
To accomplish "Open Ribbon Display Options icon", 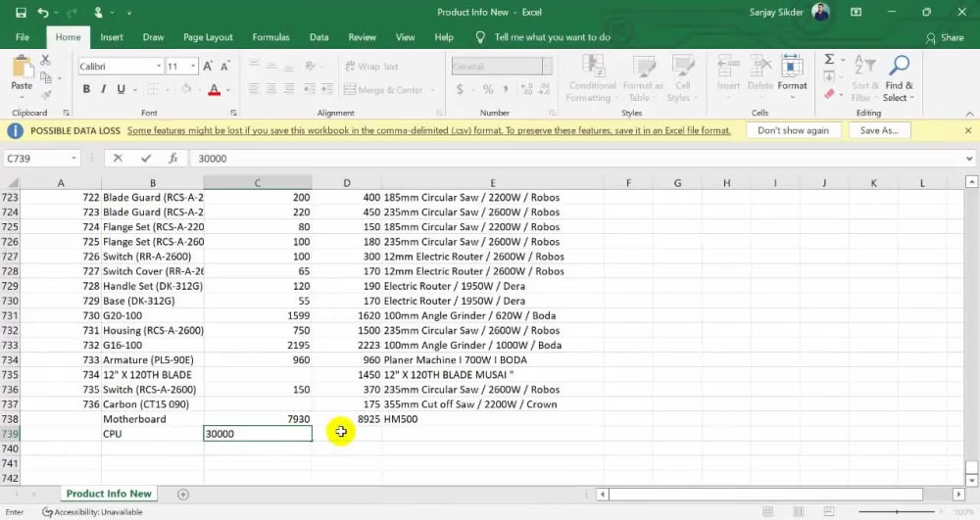I will [857, 13].
